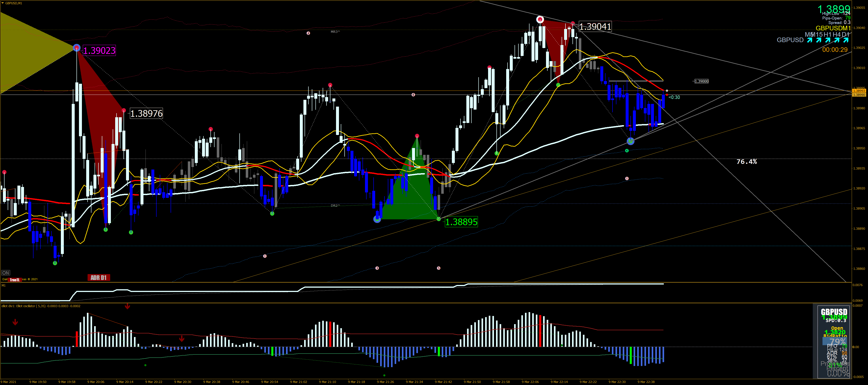
Task: Click the 1.39041 swing high price label
Action: click(x=595, y=26)
